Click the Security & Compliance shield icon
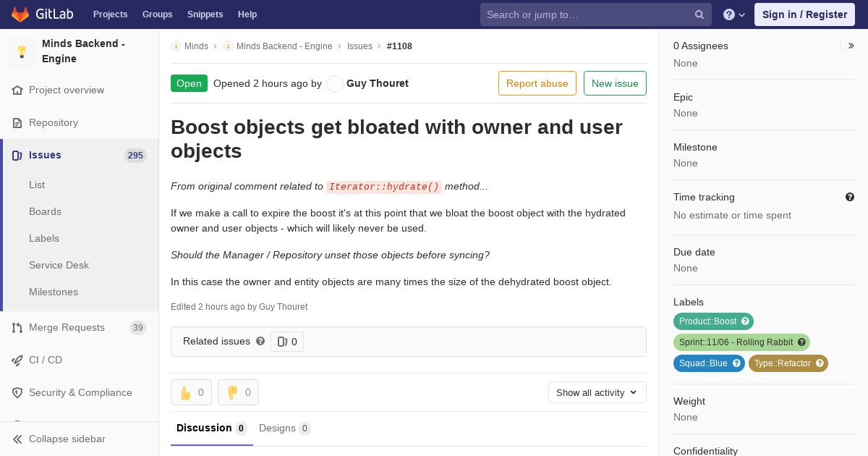The height and width of the screenshot is (456, 868). pos(17,393)
